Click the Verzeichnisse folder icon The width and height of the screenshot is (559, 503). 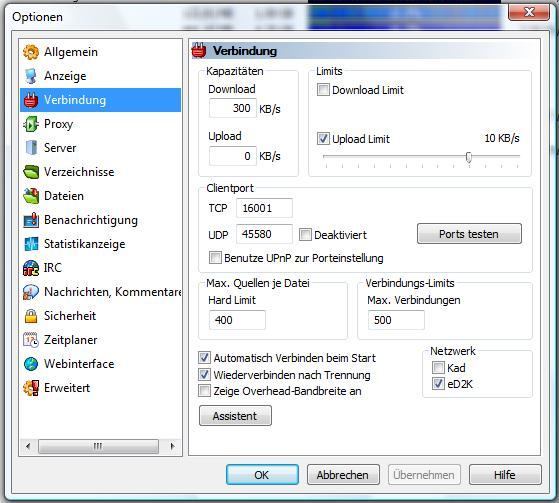tap(31, 172)
